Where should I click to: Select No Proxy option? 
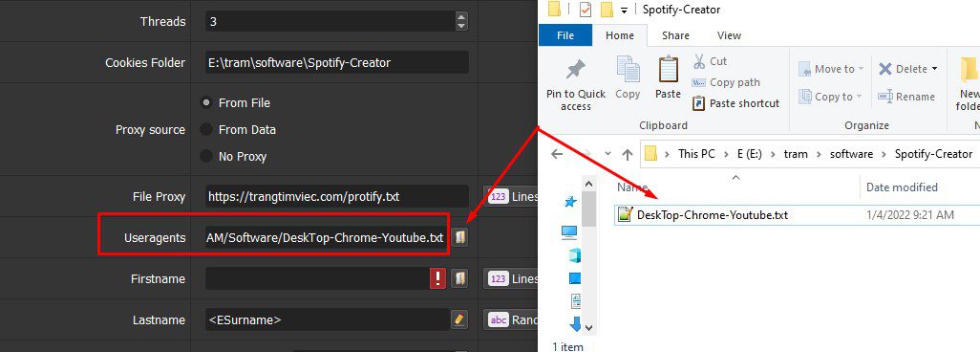pos(205,157)
